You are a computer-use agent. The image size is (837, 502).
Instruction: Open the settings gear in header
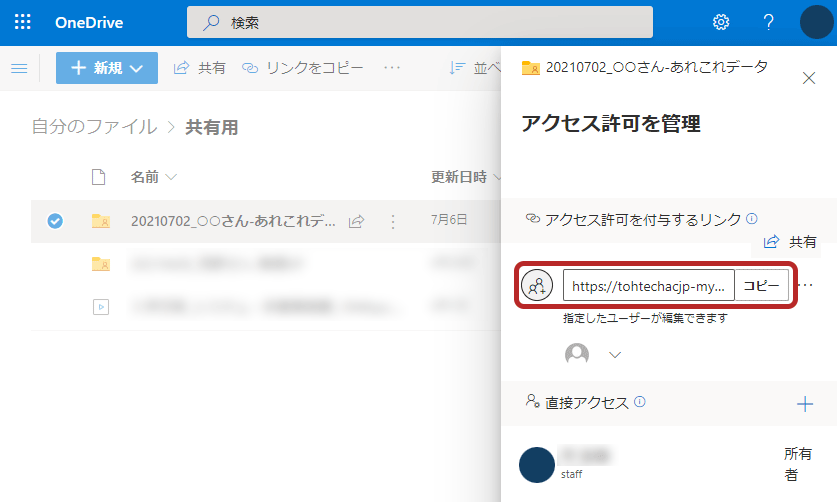click(x=721, y=22)
